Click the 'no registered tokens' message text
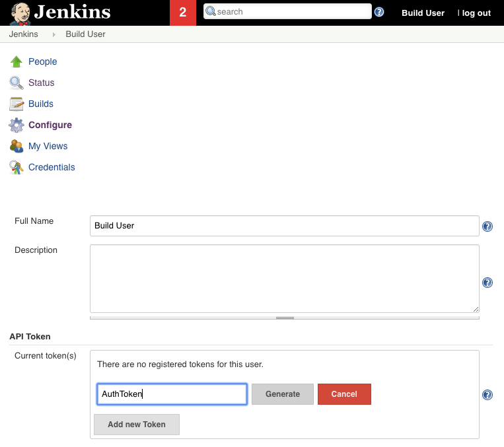Viewport: 504px width, 447px height. coord(180,364)
